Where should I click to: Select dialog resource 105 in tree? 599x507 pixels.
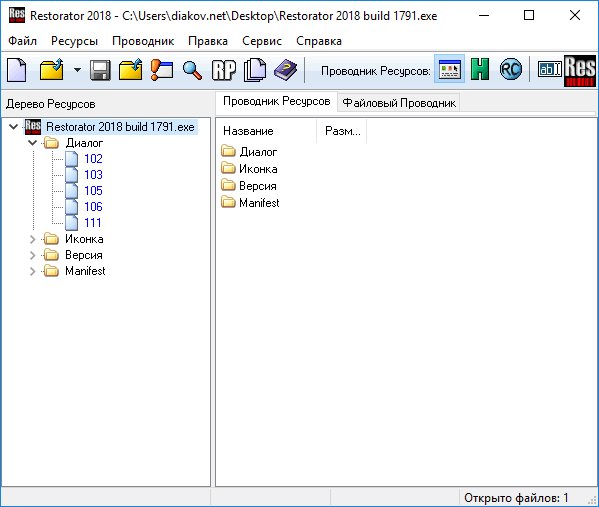(x=93, y=190)
